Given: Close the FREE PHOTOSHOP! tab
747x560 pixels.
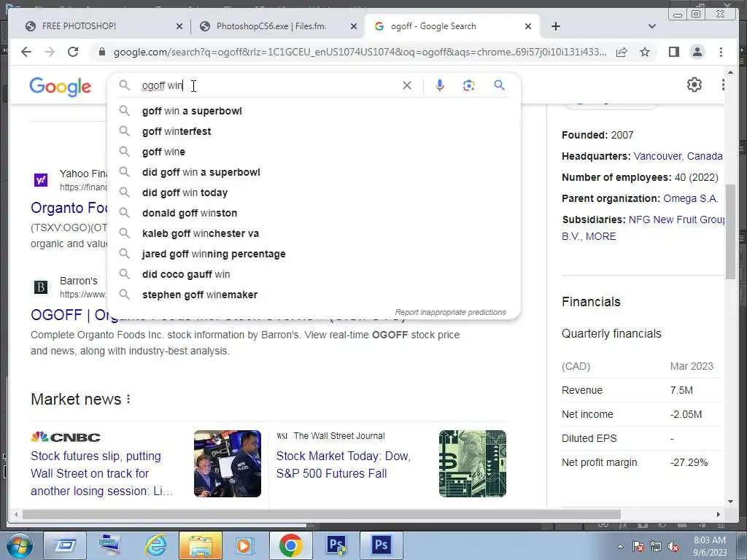Looking at the screenshot, I should [x=179, y=26].
